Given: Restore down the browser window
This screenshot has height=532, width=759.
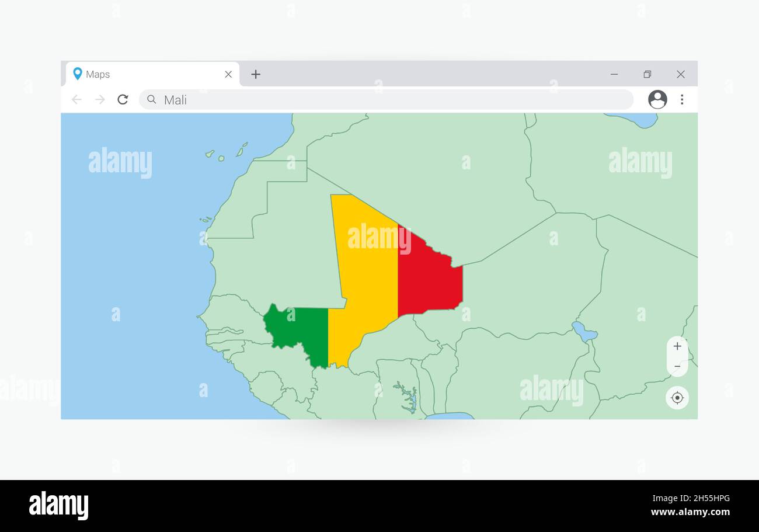Looking at the screenshot, I should (647, 74).
